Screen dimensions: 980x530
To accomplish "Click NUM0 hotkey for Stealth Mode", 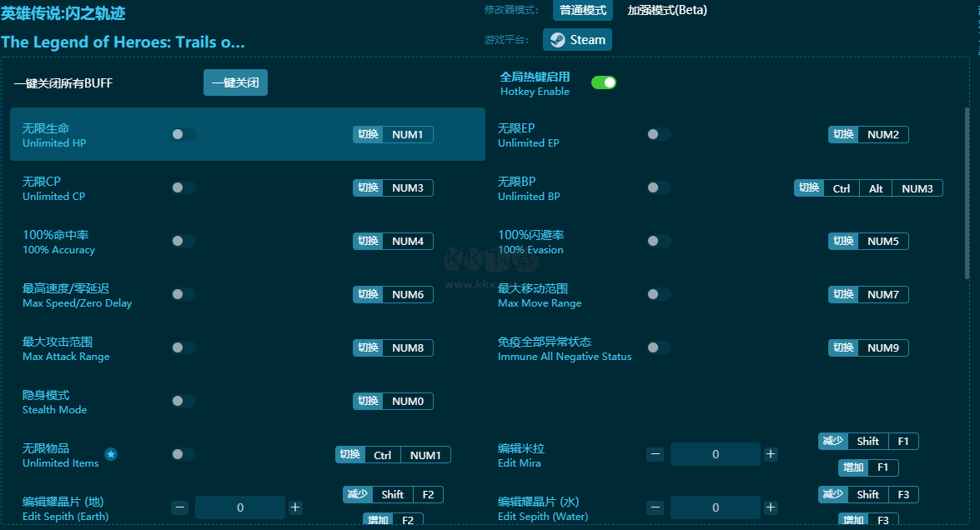I will [393, 402].
